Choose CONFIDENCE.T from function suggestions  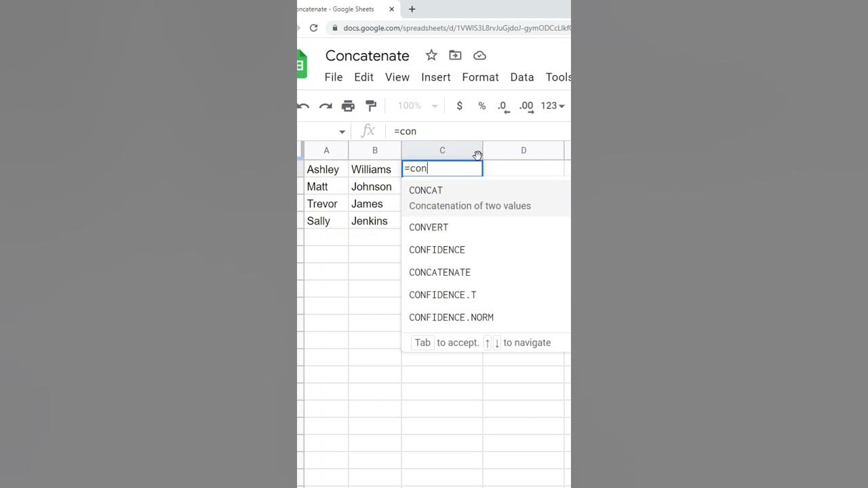pyautogui.click(x=486, y=295)
